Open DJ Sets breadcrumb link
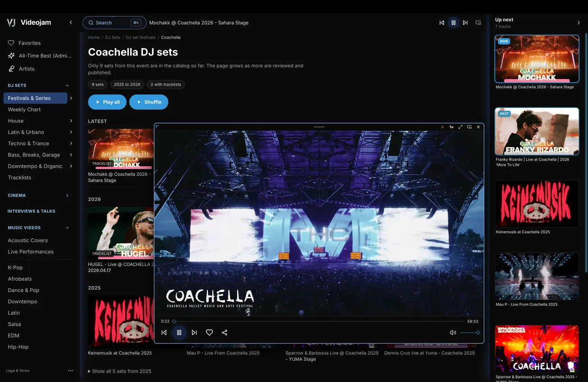This screenshot has height=382, width=588. 113,37
